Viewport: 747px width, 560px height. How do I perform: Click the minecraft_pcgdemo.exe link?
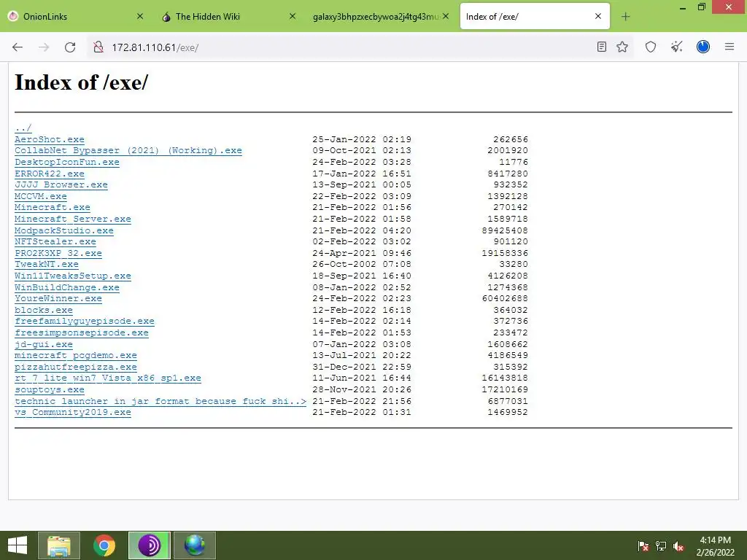click(76, 355)
